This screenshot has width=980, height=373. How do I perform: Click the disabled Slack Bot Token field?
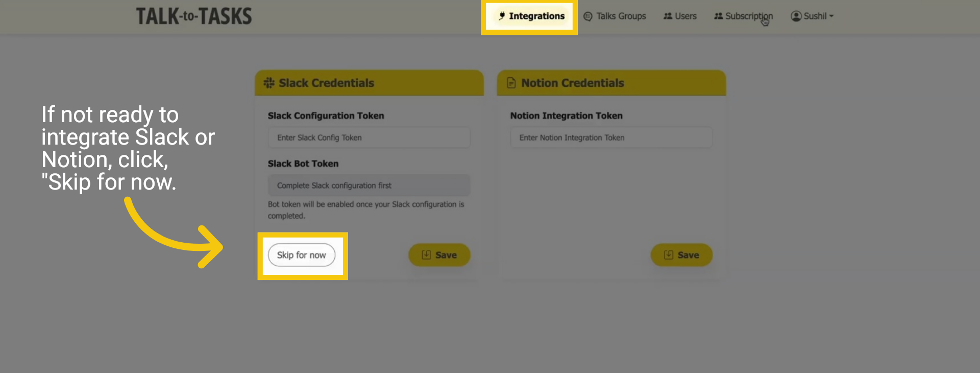(369, 185)
